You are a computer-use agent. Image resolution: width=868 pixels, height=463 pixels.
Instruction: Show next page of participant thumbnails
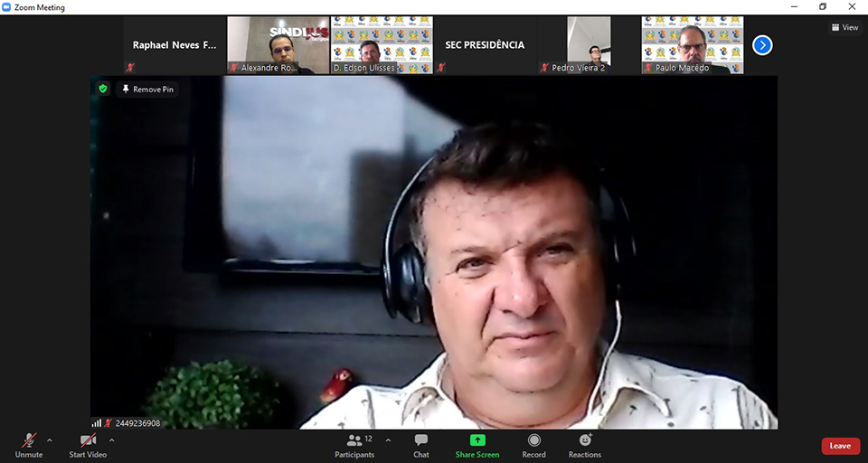762,44
